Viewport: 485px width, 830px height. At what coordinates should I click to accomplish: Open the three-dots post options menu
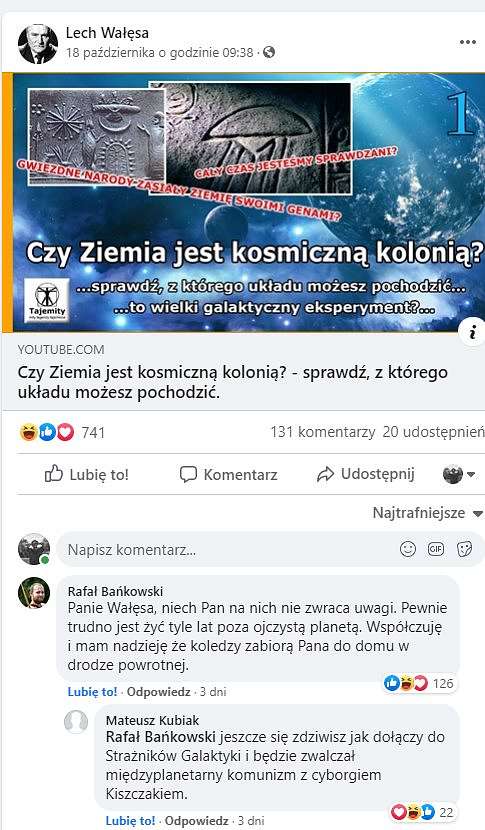468,42
